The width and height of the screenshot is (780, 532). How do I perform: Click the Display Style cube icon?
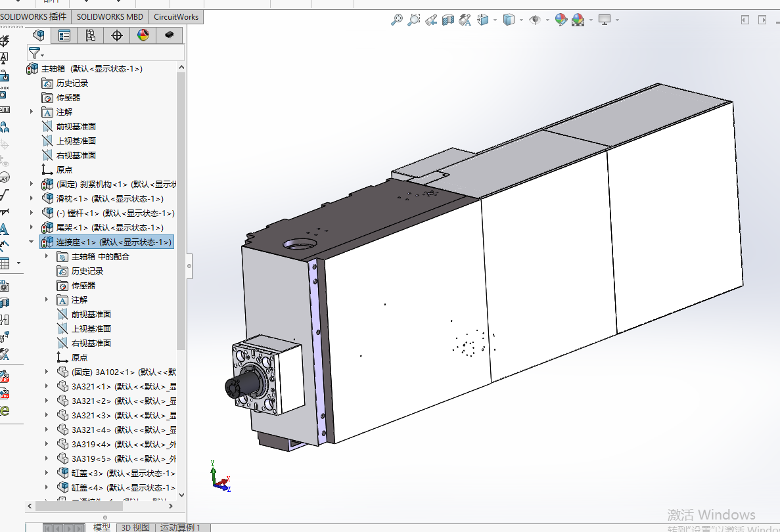509,20
